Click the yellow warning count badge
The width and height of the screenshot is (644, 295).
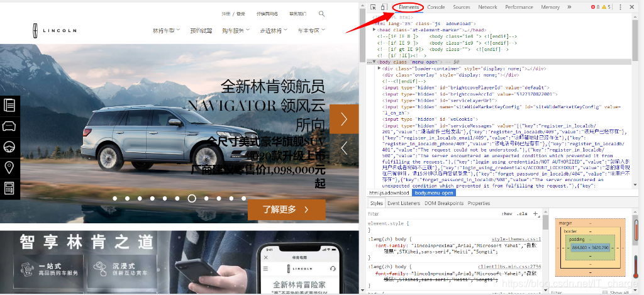tap(606, 7)
